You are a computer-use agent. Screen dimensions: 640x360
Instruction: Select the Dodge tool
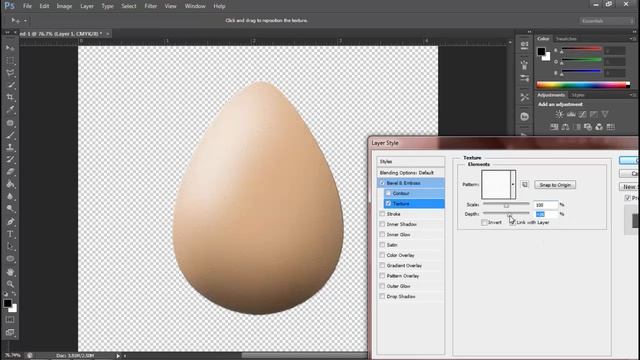click(10, 209)
